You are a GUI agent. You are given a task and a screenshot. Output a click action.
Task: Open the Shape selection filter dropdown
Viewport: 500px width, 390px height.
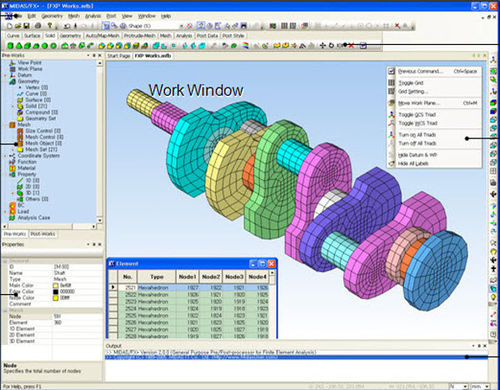pyautogui.click(x=181, y=26)
